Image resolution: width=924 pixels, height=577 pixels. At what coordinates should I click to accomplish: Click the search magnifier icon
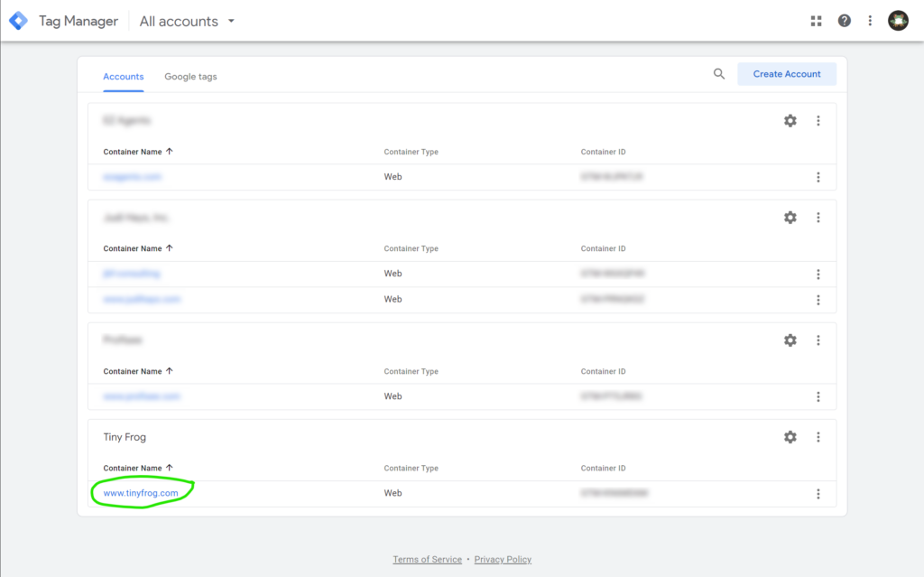tap(719, 74)
